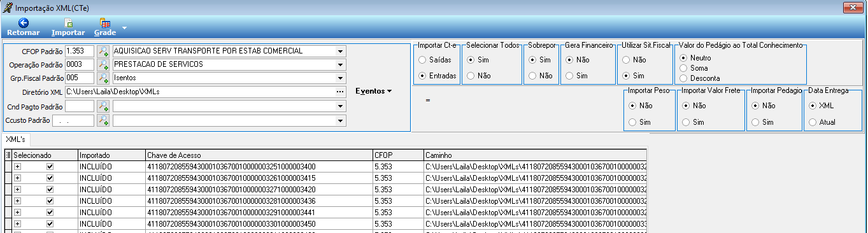Click the Retornar back arrow button
868x233 pixels.
click(x=24, y=27)
